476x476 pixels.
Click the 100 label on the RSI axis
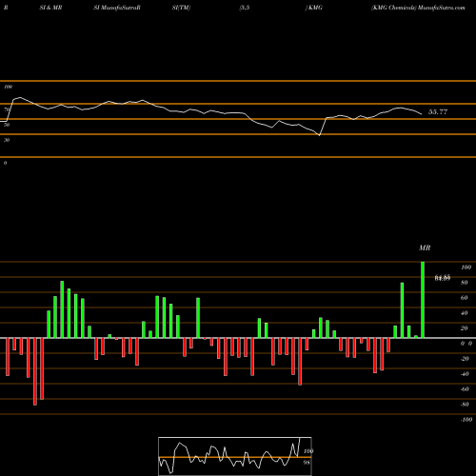[8, 87]
